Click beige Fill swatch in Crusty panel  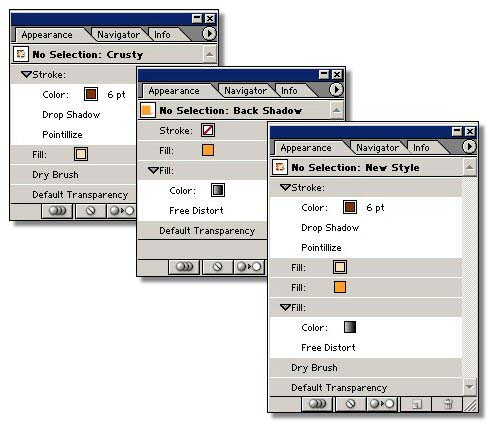click(81, 154)
